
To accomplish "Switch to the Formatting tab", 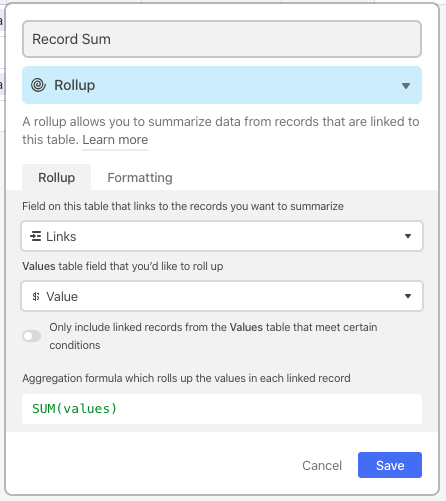I will (140, 178).
